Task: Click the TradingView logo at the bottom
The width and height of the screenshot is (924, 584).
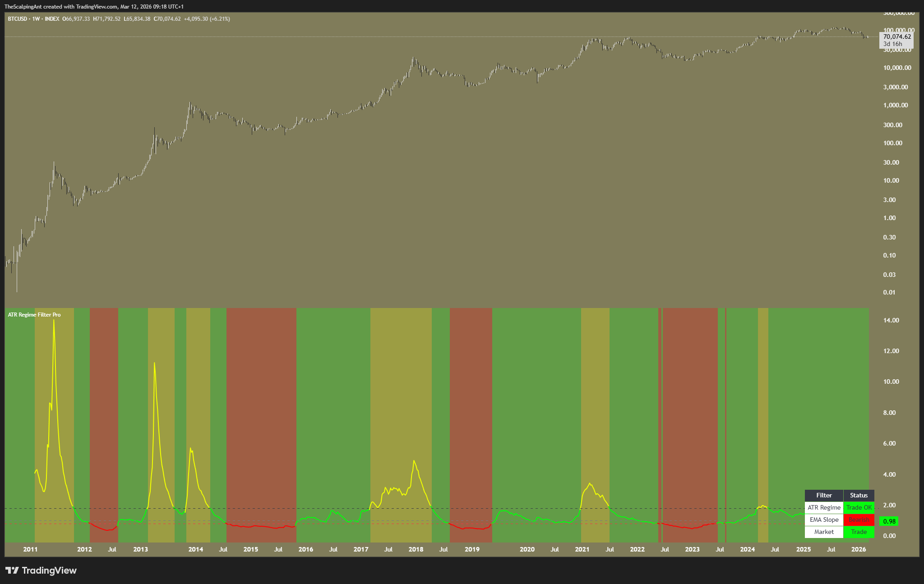Action: (x=41, y=570)
